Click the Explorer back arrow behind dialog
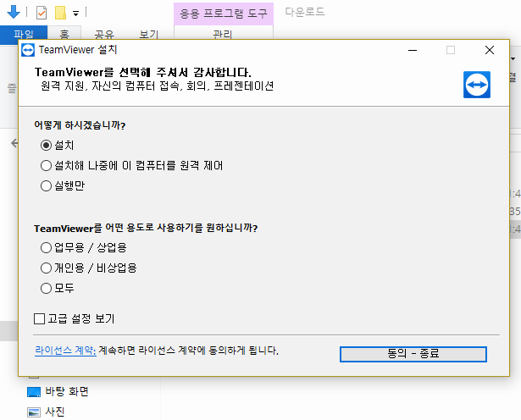 [14, 143]
